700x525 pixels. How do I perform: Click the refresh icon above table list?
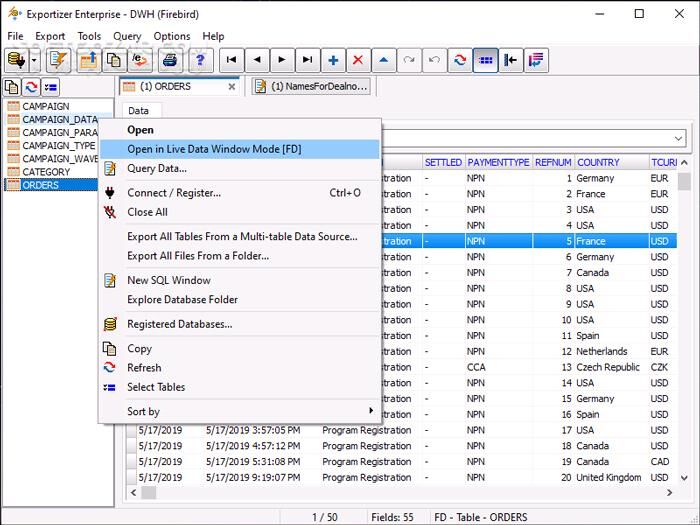(x=31, y=87)
